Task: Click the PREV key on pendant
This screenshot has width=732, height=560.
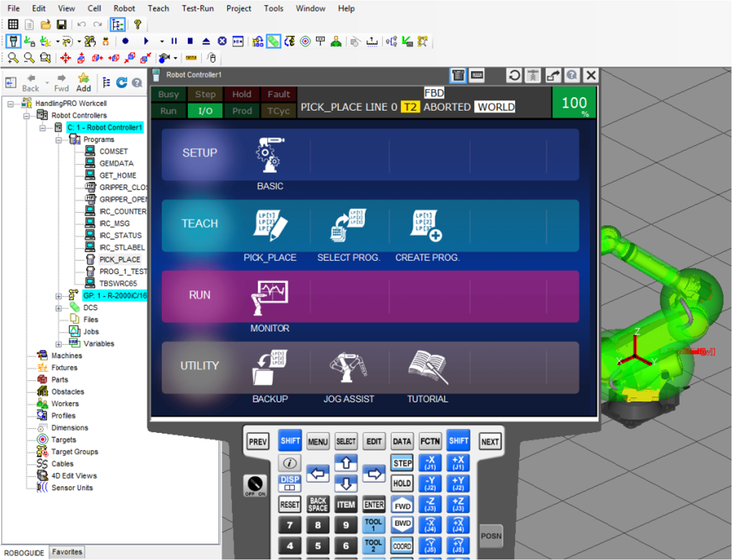Action: point(258,441)
